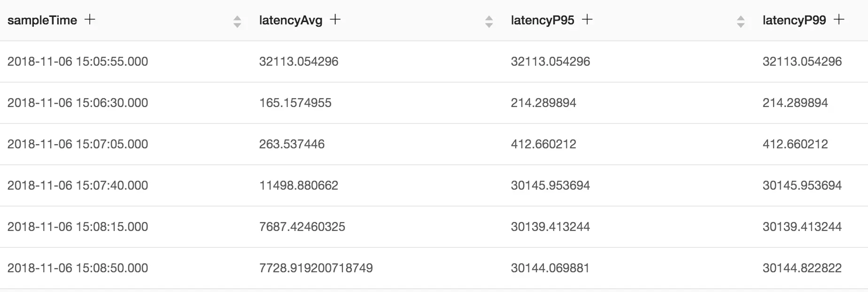This screenshot has width=868, height=292.
Task: Toggle sort arrows for sampleTime column
Action: pyautogui.click(x=237, y=22)
